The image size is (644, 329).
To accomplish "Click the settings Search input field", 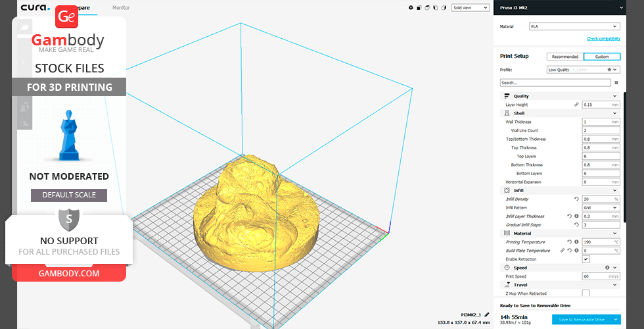I will click(555, 83).
